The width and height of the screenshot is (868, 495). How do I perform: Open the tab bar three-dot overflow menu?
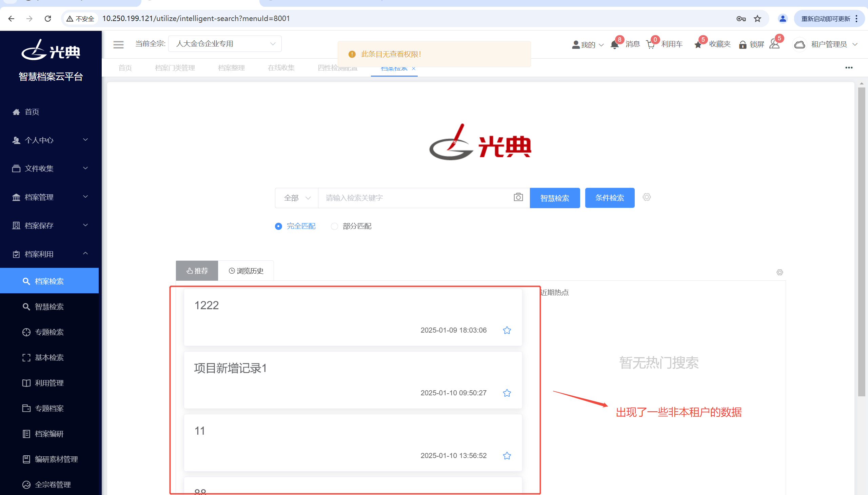pos(849,68)
